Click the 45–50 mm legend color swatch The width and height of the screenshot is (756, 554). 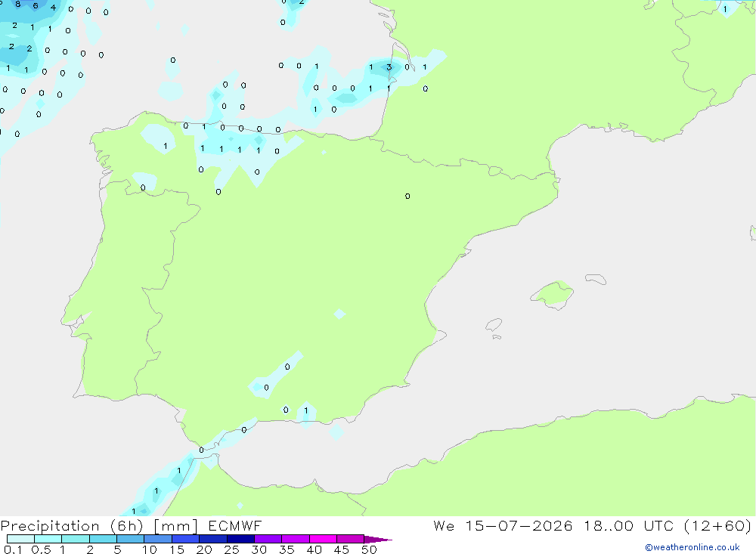click(350, 539)
